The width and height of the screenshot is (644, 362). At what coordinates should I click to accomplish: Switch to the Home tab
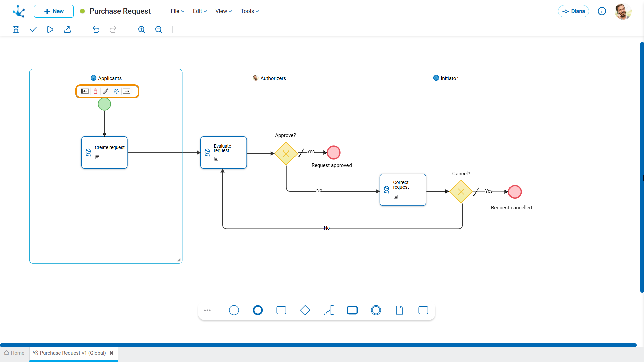pyautogui.click(x=14, y=353)
